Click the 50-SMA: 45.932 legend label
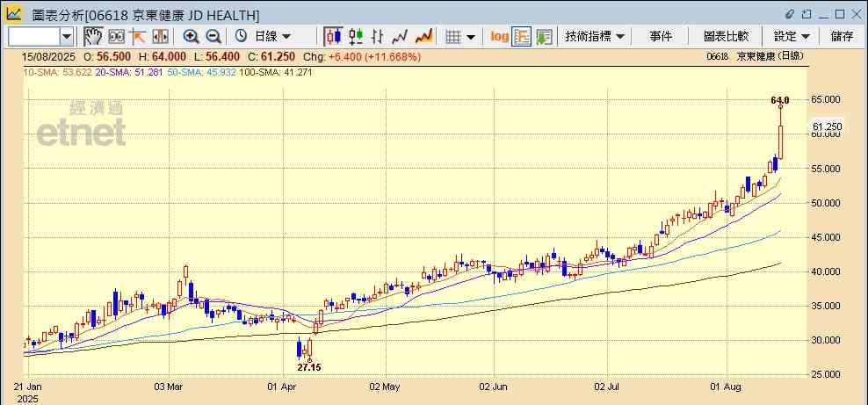This screenshot has width=868, height=405. pos(201,72)
